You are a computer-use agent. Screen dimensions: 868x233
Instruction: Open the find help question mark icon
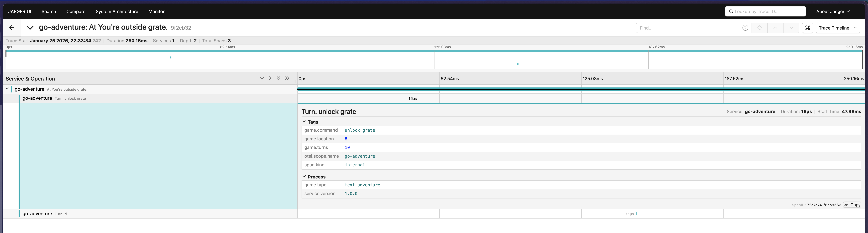coord(745,28)
